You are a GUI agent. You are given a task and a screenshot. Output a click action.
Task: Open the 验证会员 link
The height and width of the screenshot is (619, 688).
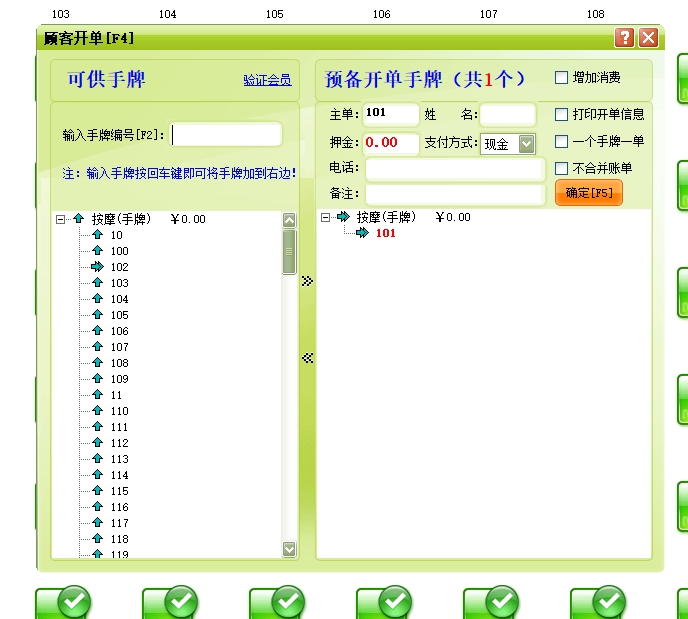(x=267, y=80)
